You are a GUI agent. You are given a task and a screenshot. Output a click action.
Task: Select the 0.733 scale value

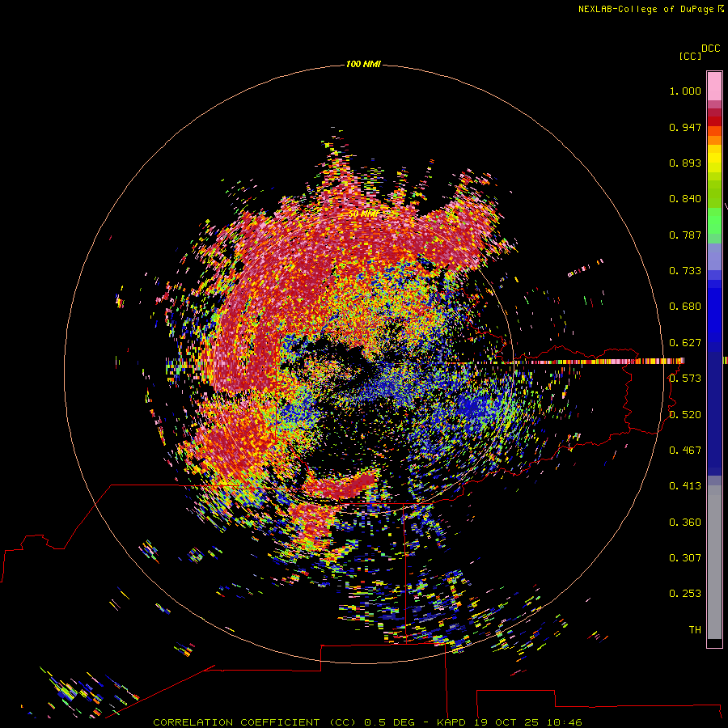tap(685, 271)
